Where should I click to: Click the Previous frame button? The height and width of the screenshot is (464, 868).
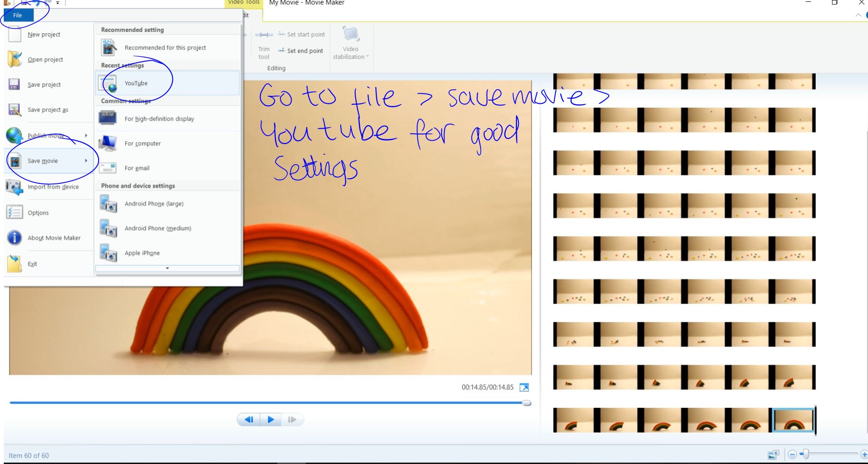click(x=249, y=420)
